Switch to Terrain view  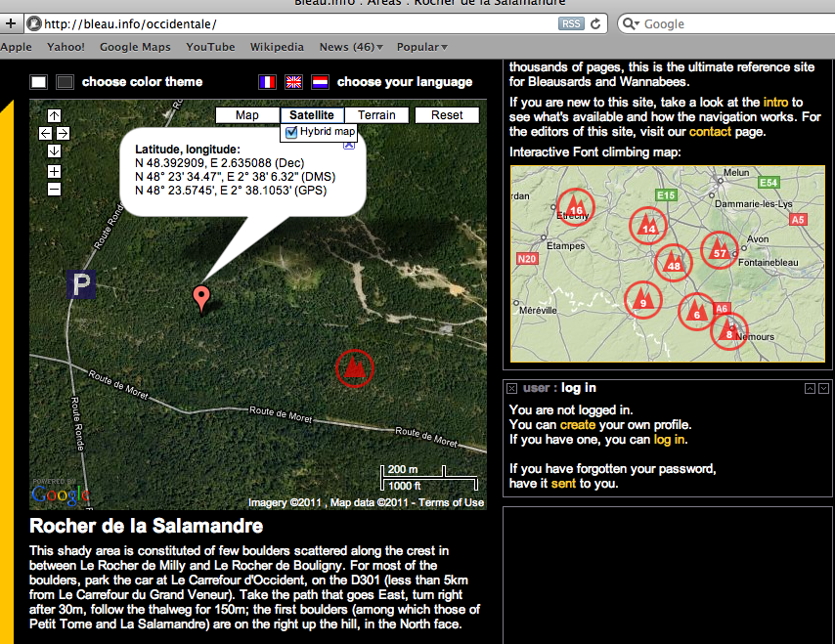coord(376,115)
